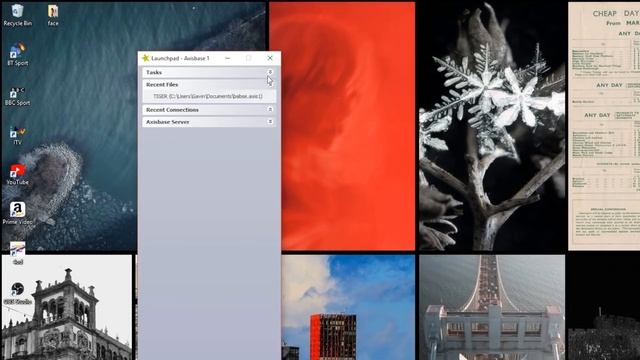Click the Launchpad star icon in title bar
This screenshot has height=360, width=640.
[145, 58]
